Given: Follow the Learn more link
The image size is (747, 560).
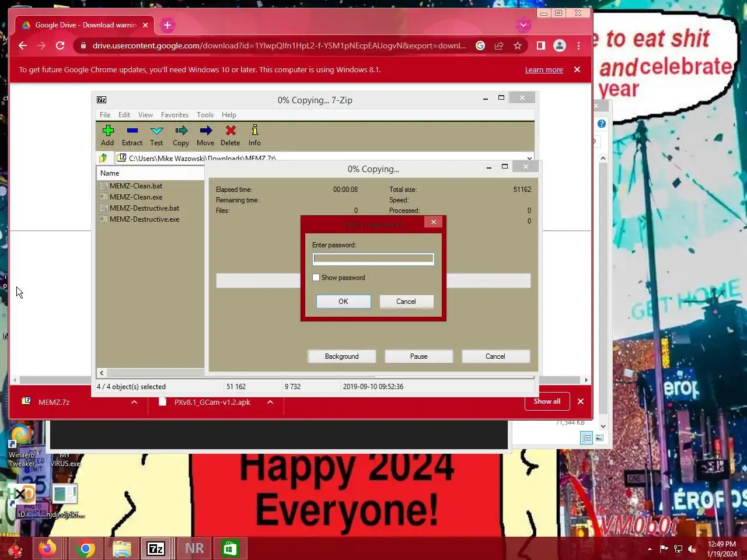Looking at the screenshot, I should (x=544, y=69).
